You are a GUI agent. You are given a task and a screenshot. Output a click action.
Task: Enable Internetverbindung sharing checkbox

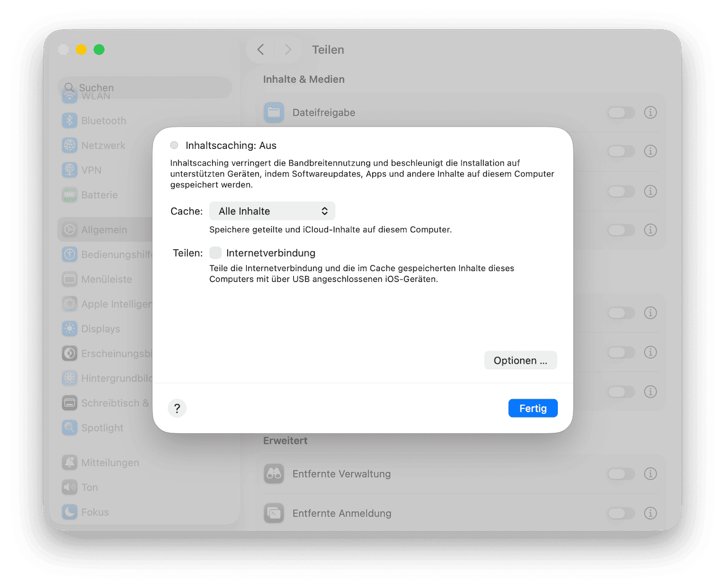pyautogui.click(x=215, y=252)
